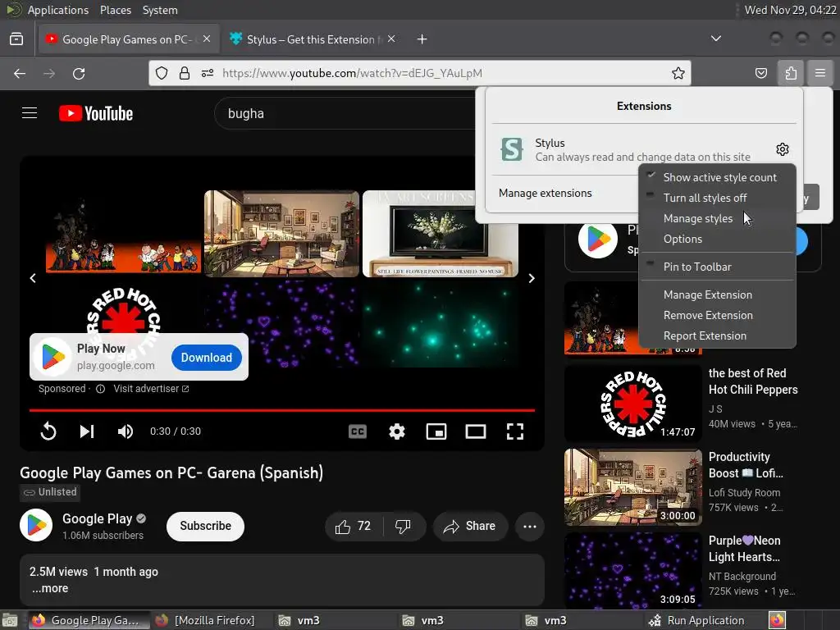This screenshot has height=630, width=840.
Task: Click the padlock site security icon
Action: pyautogui.click(x=185, y=73)
